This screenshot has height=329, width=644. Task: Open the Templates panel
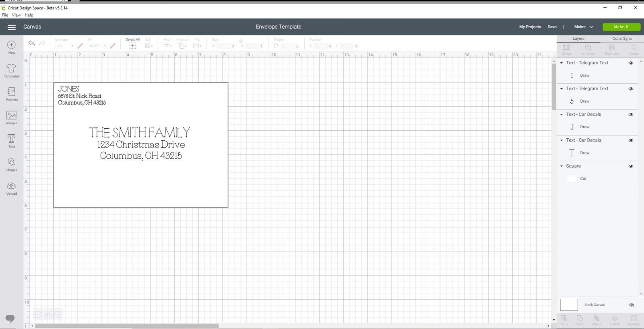pos(11,70)
